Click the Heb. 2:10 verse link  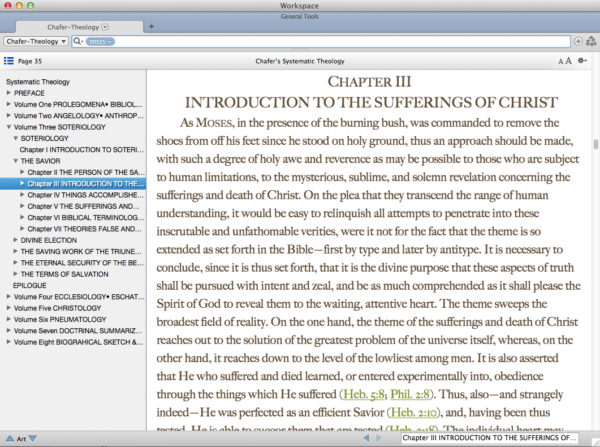tap(413, 412)
